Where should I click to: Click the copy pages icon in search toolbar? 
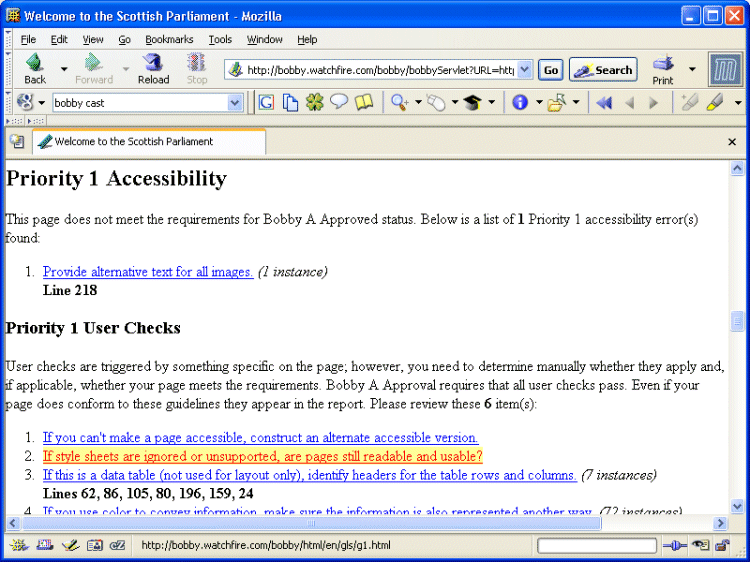(x=290, y=102)
